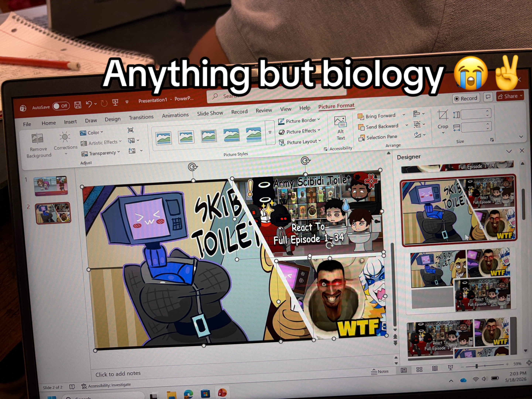
Task: Click the Wi-Fi system tray icon
Action: [475, 380]
